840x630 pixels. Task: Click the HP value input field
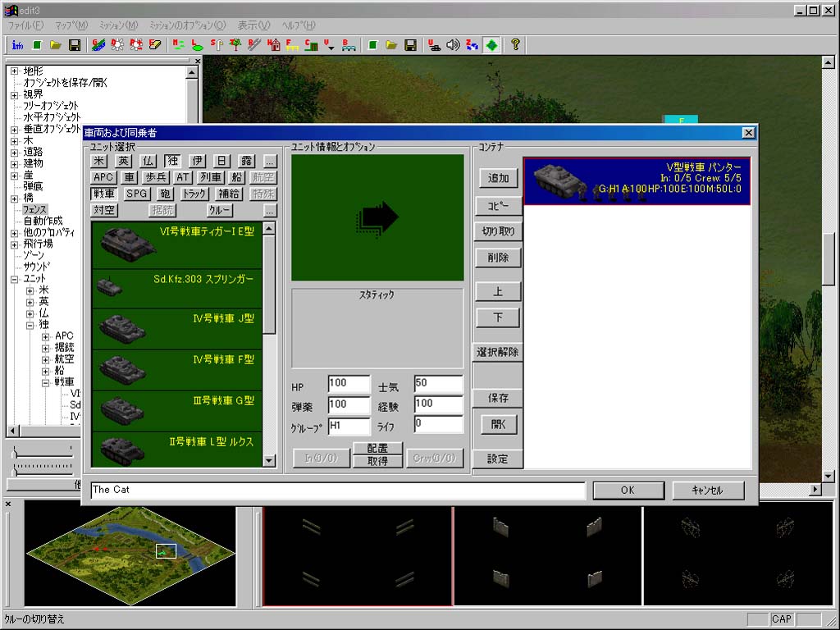pyautogui.click(x=349, y=384)
